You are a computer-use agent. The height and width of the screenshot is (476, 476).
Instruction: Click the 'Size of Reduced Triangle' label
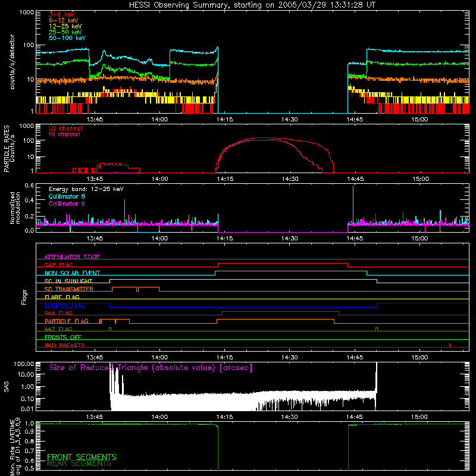151,368
